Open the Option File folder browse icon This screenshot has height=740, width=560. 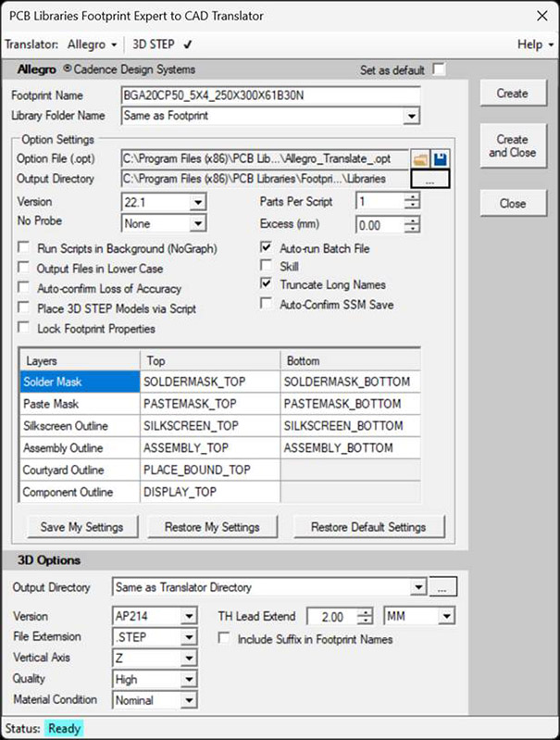(419, 159)
